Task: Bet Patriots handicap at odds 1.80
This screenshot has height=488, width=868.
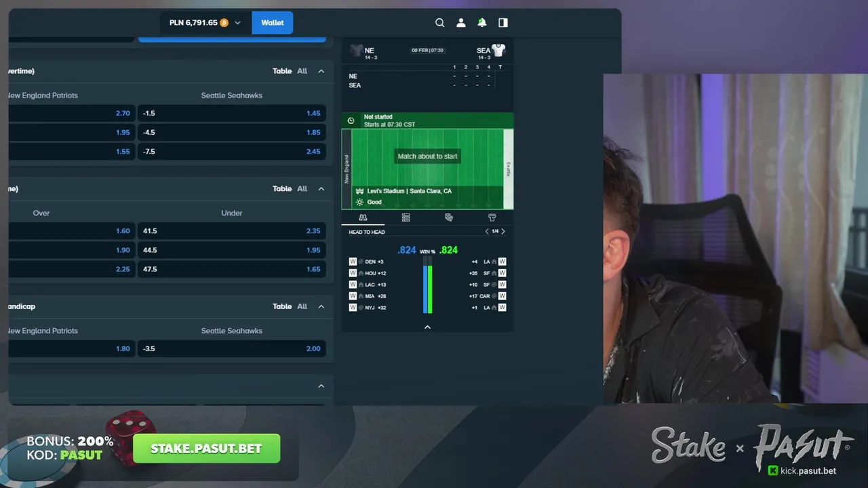Action: (x=71, y=348)
